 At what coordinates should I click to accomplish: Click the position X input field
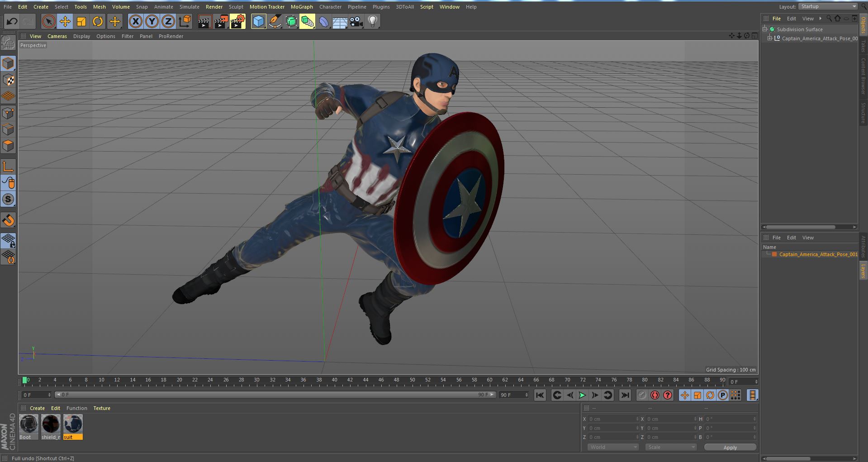(x=613, y=419)
